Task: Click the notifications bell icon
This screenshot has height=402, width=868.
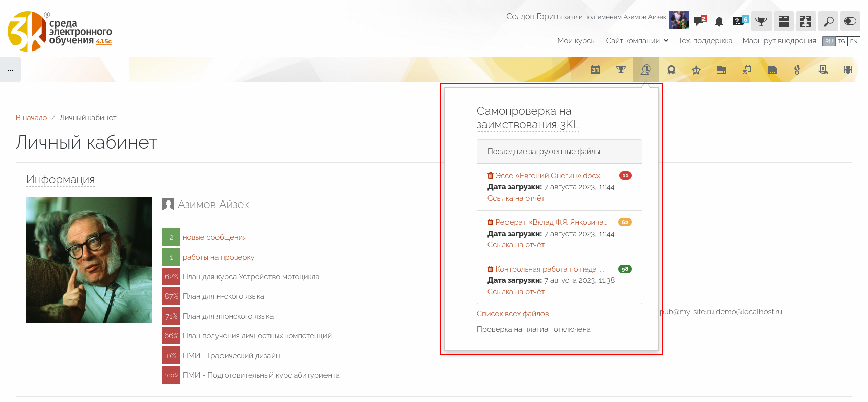Action: pyautogui.click(x=719, y=21)
